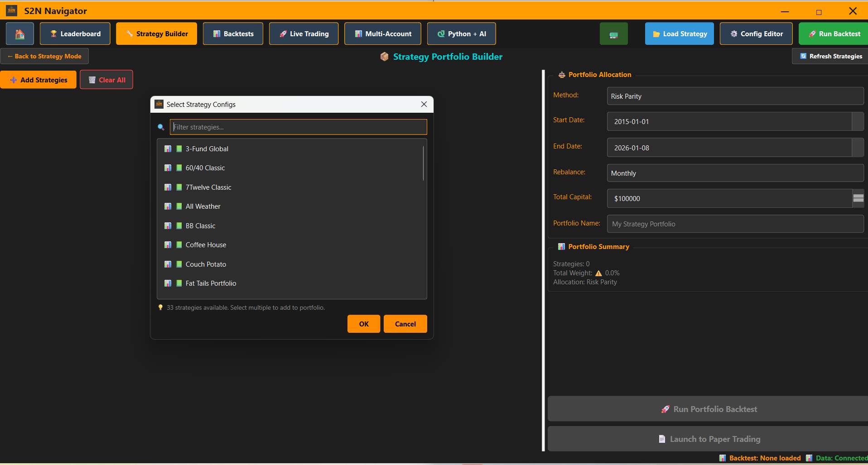
Task: Open the Method Risk Parity dropdown
Action: (735, 96)
